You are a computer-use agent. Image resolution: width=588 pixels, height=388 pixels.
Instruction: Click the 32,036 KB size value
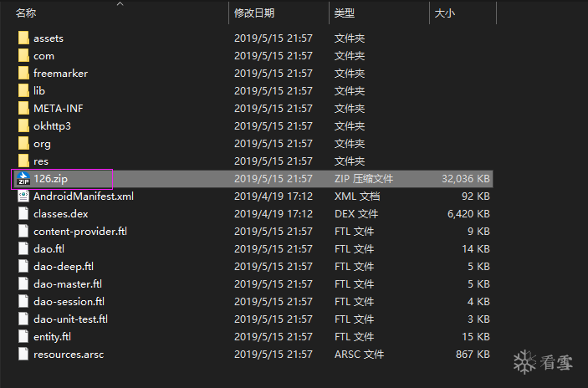pos(466,179)
